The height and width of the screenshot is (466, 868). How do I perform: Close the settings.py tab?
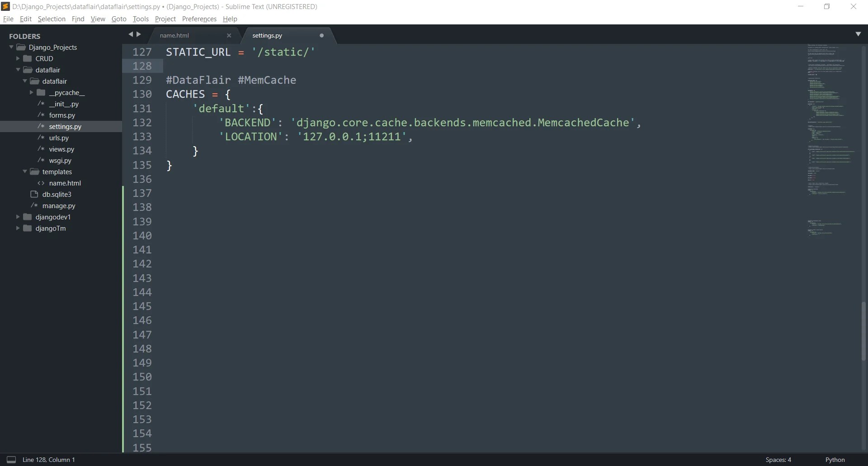click(x=321, y=35)
